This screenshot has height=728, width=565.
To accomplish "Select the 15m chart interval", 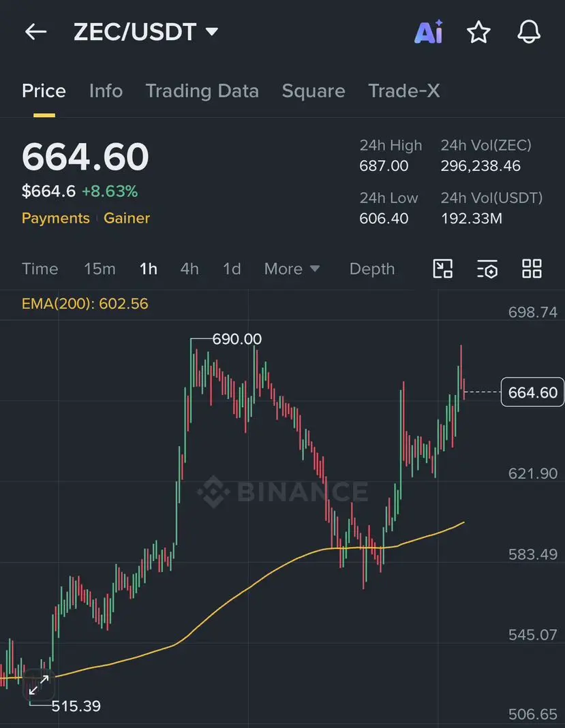I will click(x=100, y=269).
